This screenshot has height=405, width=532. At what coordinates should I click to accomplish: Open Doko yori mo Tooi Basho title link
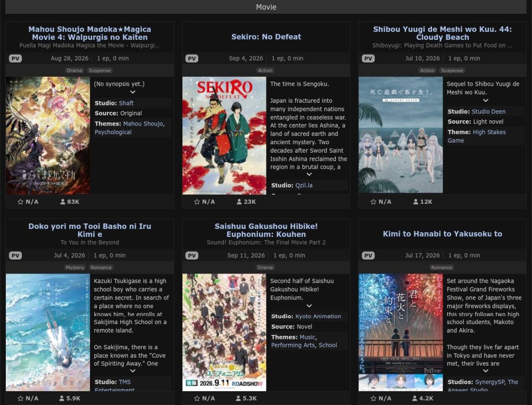(x=89, y=230)
